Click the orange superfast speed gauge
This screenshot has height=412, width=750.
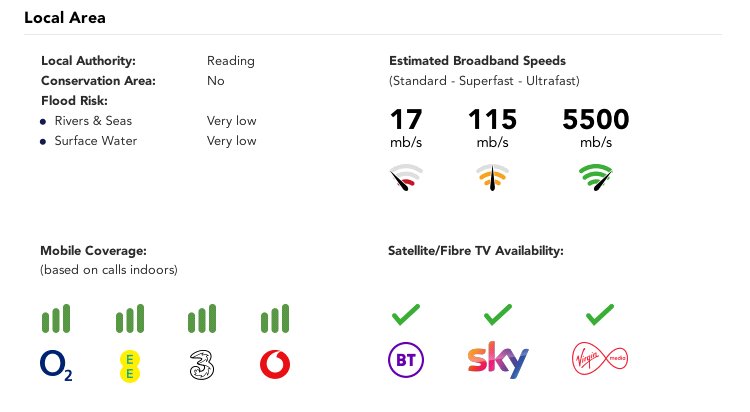[x=493, y=178]
